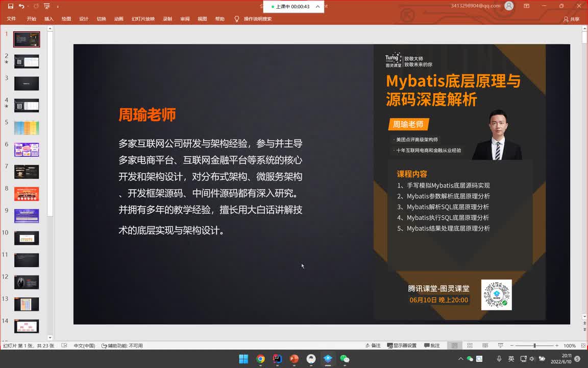Open the 审阅 review tab
Screen dimensions: 588x368
click(x=185, y=19)
